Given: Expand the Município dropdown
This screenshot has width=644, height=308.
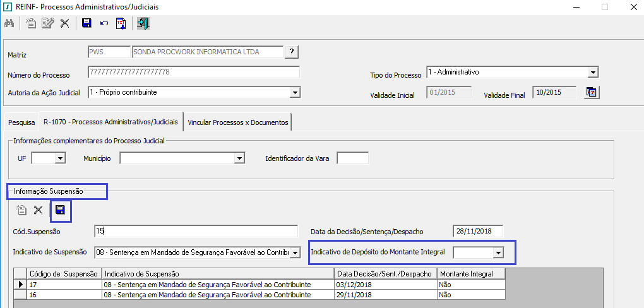Looking at the screenshot, I should [239, 158].
